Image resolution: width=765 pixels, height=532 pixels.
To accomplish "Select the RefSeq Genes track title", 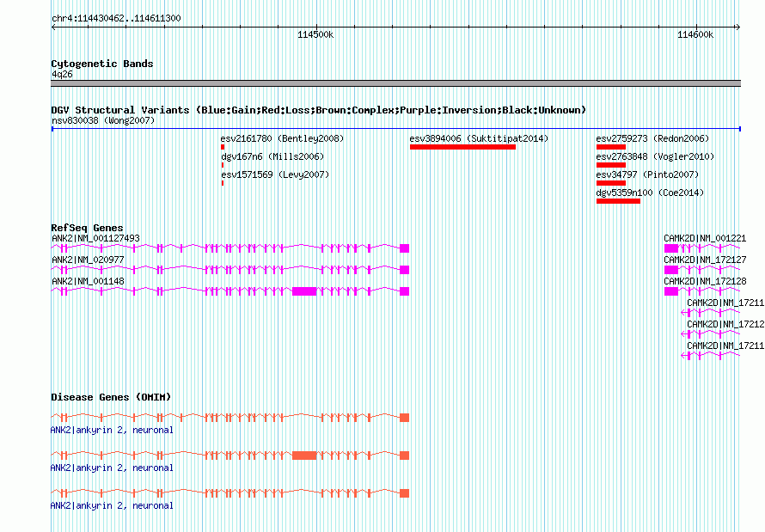I will [87, 229].
